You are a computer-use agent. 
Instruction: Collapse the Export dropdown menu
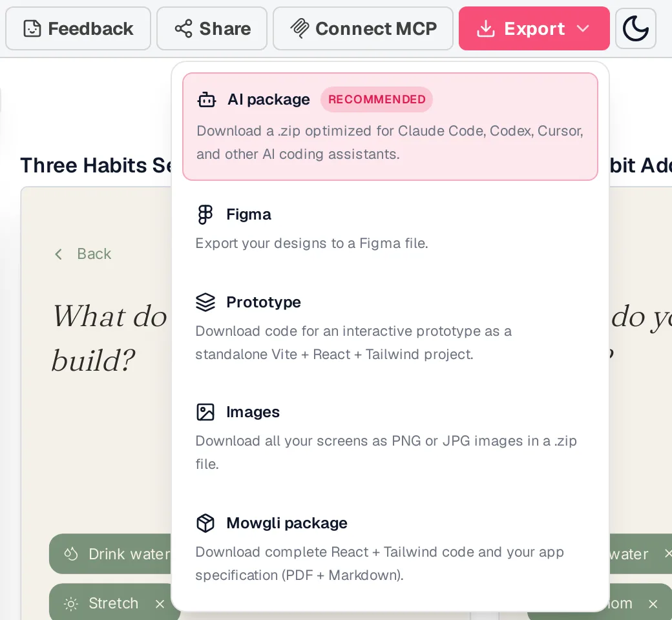click(x=534, y=28)
